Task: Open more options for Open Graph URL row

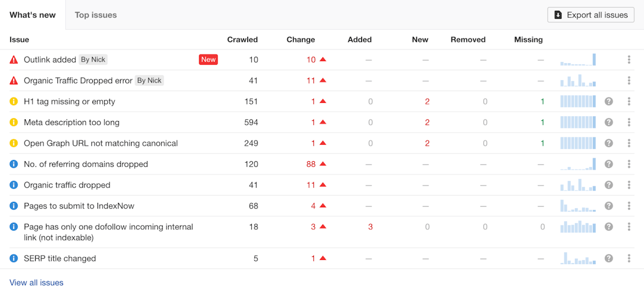Action: pos(629,143)
